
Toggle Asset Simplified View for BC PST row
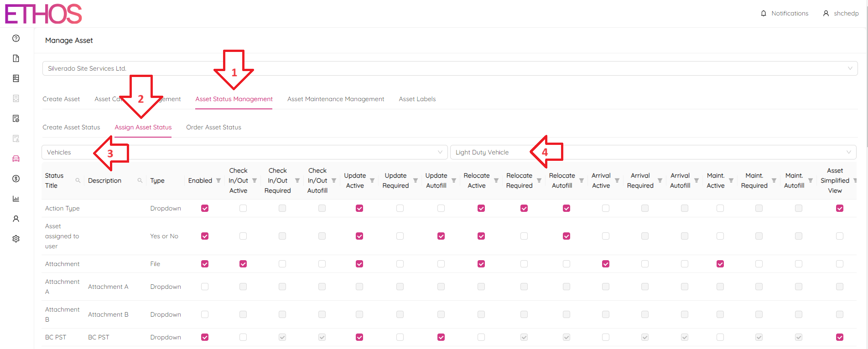(840, 337)
